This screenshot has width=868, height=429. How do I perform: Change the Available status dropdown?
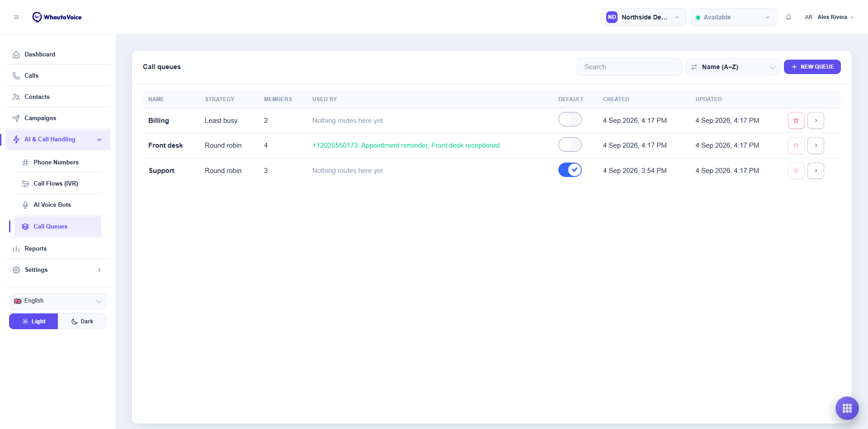tap(733, 17)
